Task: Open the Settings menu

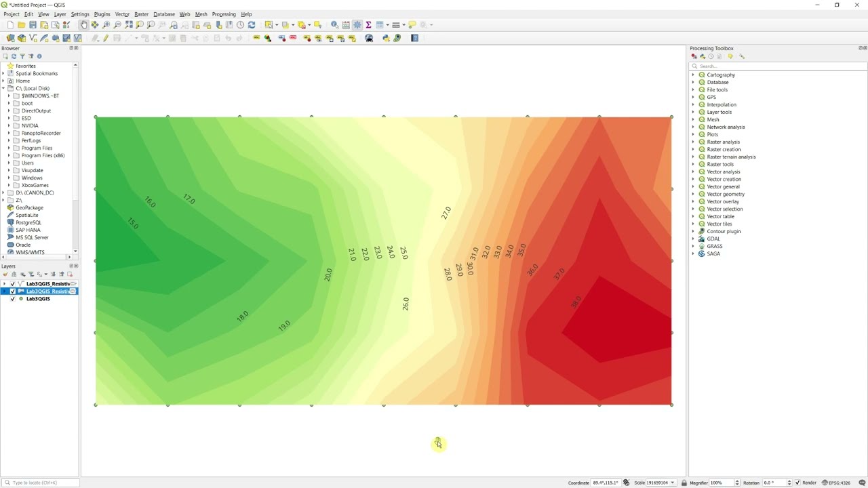Action: click(80, 14)
